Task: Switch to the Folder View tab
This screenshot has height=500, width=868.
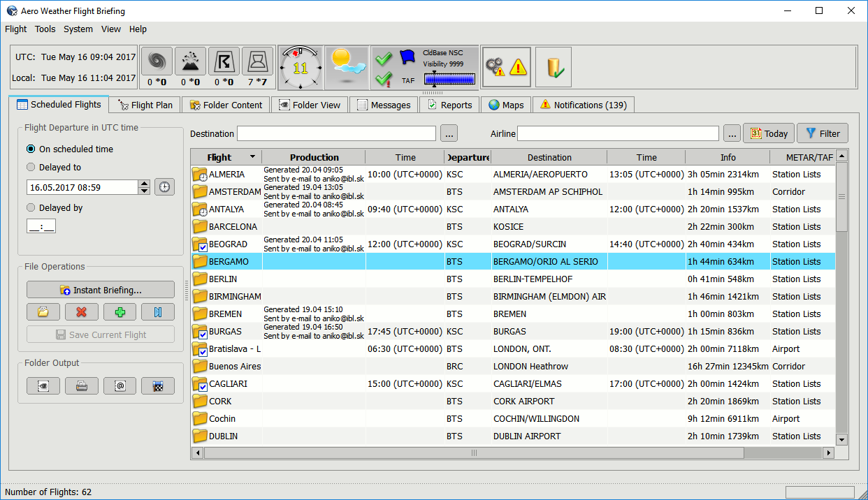Action: click(x=310, y=105)
